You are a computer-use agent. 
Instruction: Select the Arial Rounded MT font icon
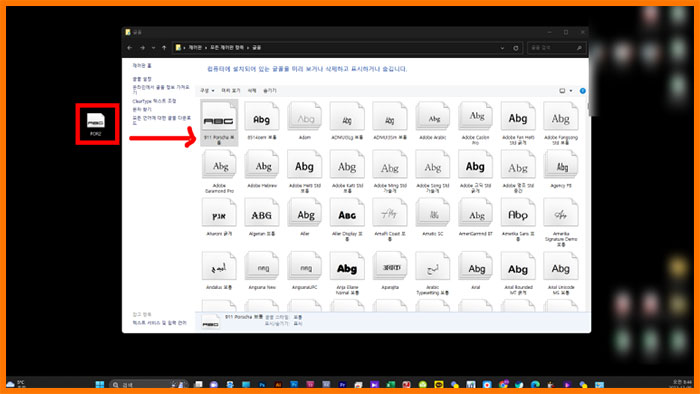[x=518, y=267]
